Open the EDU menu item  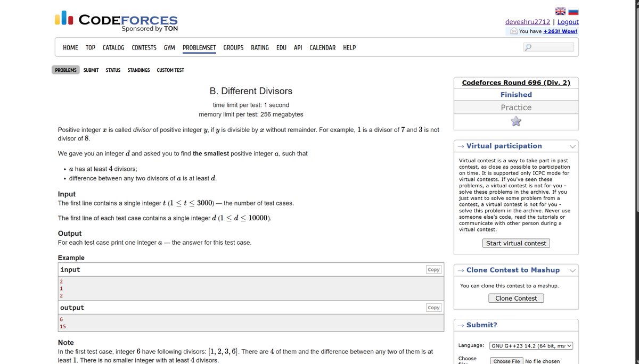click(281, 47)
